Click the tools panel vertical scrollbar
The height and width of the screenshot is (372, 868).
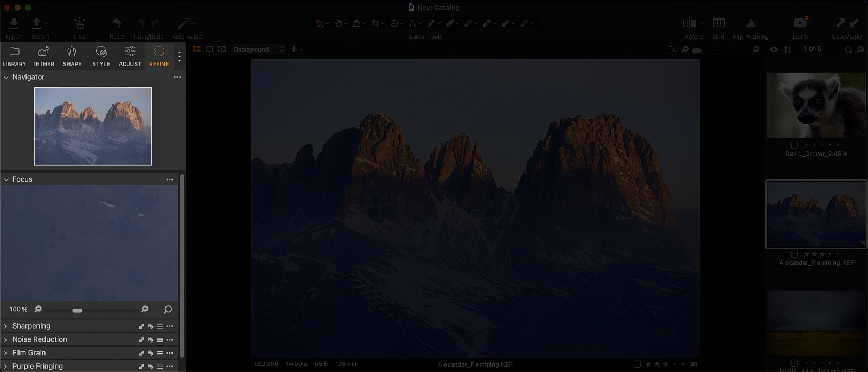coord(182,266)
